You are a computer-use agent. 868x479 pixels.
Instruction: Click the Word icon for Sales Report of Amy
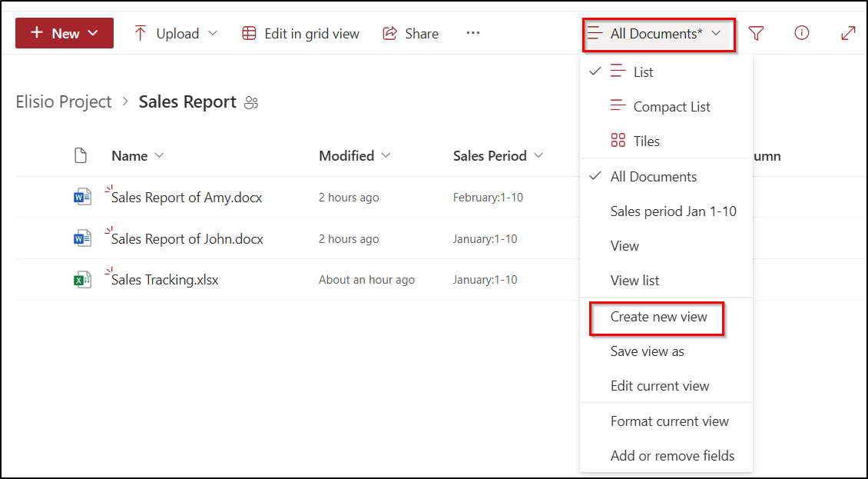(x=82, y=196)
